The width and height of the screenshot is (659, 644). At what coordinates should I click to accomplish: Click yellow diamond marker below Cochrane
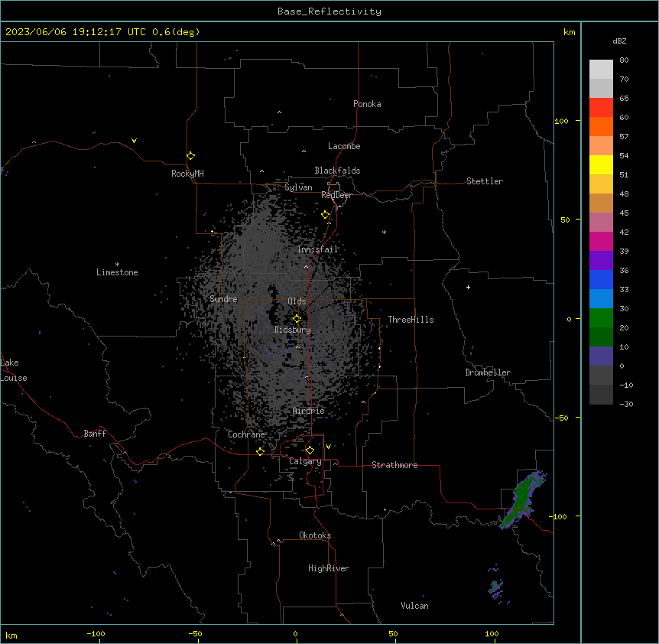point(260,451)
